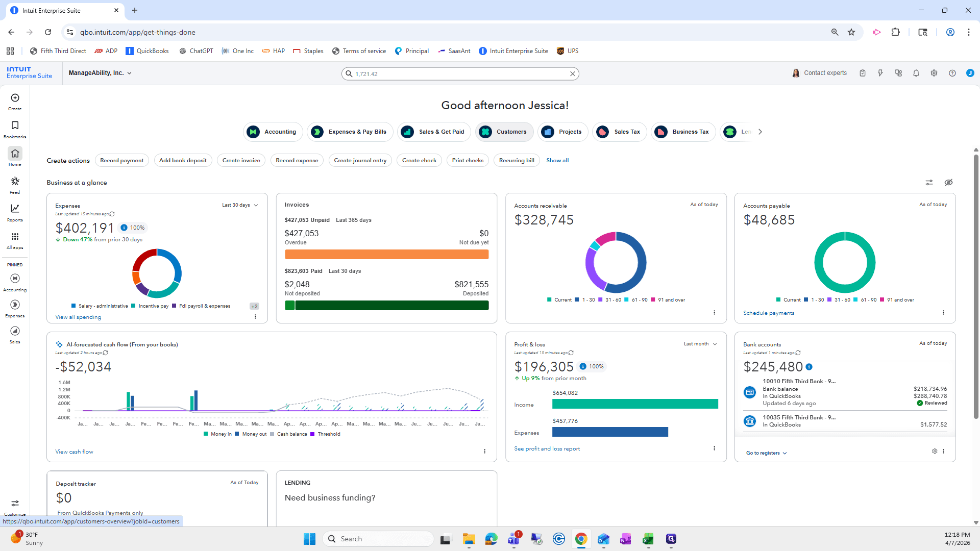
Task: Click the Record payment button
Action: (122, 160)
